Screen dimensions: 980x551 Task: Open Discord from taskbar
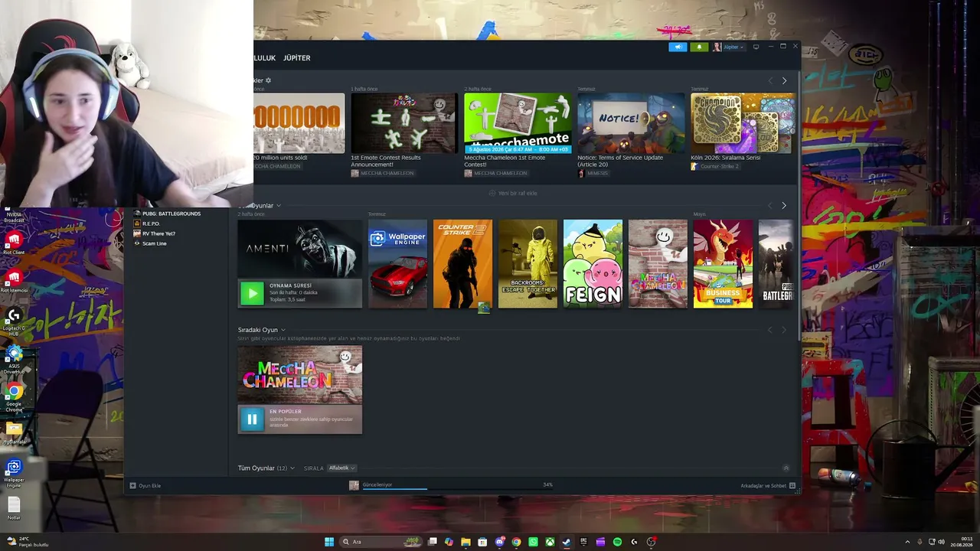tap(500, 542)
